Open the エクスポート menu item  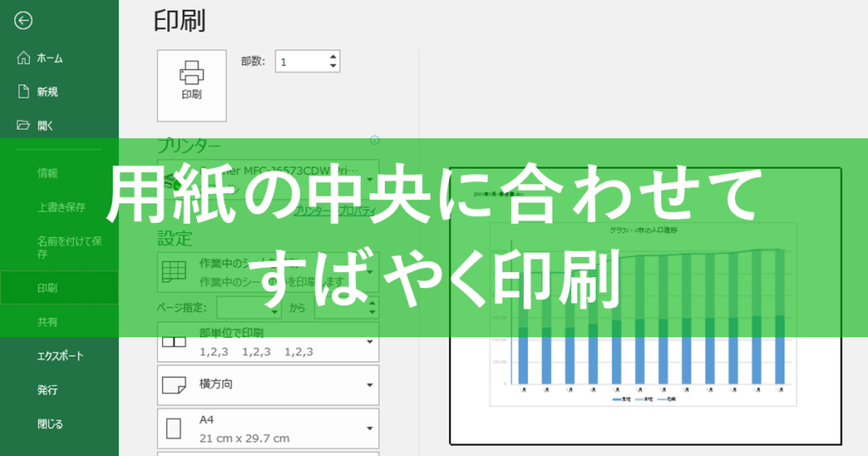click(59, 356)
